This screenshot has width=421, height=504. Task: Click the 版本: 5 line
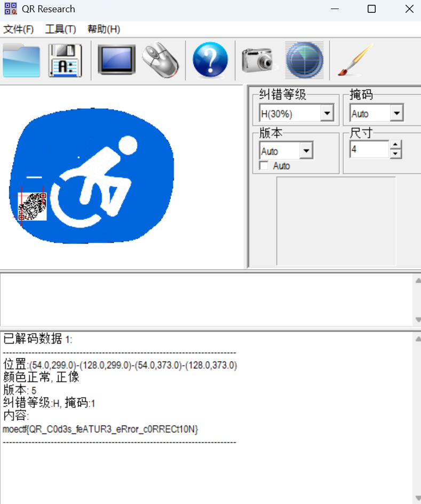pyautogui.click(x=20, y=390)
